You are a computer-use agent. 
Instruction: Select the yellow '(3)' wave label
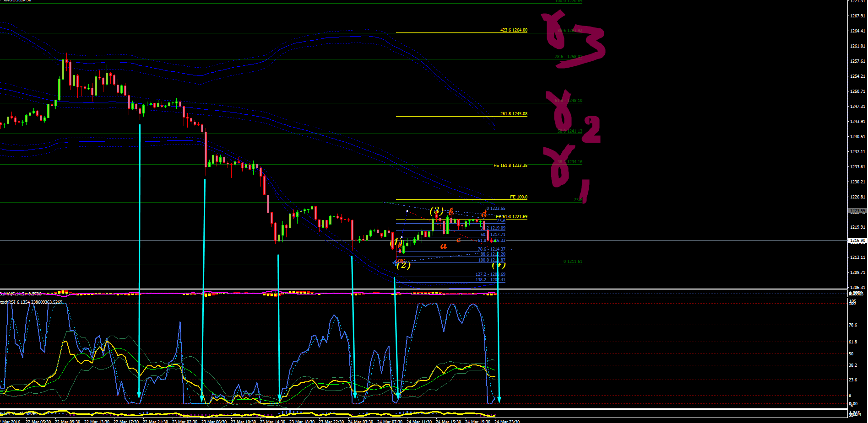pyautogui.click(x=436, y=210)
